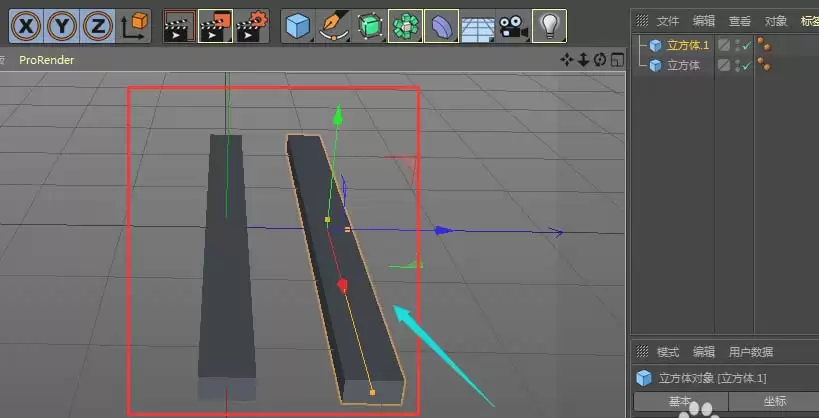The image size is (819, 418).
Task: Select the spline Pen tool icon
Action: pyautogui.click(x=334, y=26)
